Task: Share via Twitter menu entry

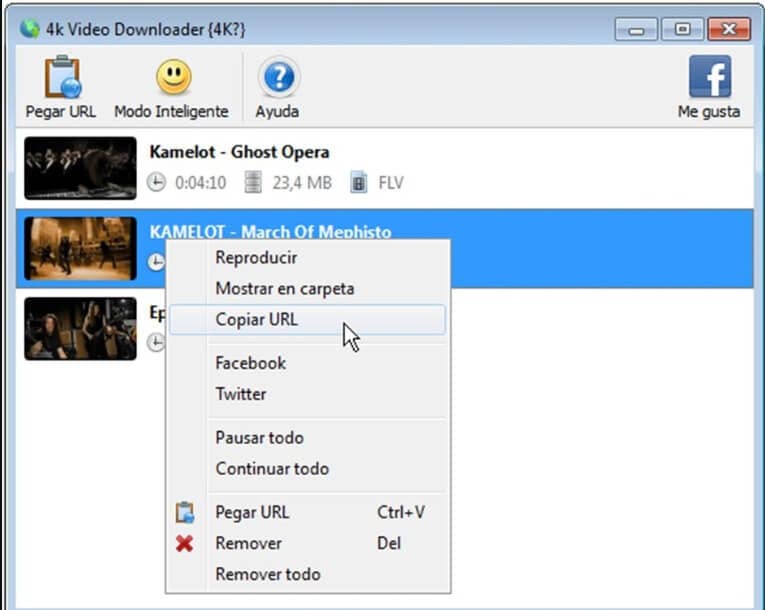Action: 308,394
